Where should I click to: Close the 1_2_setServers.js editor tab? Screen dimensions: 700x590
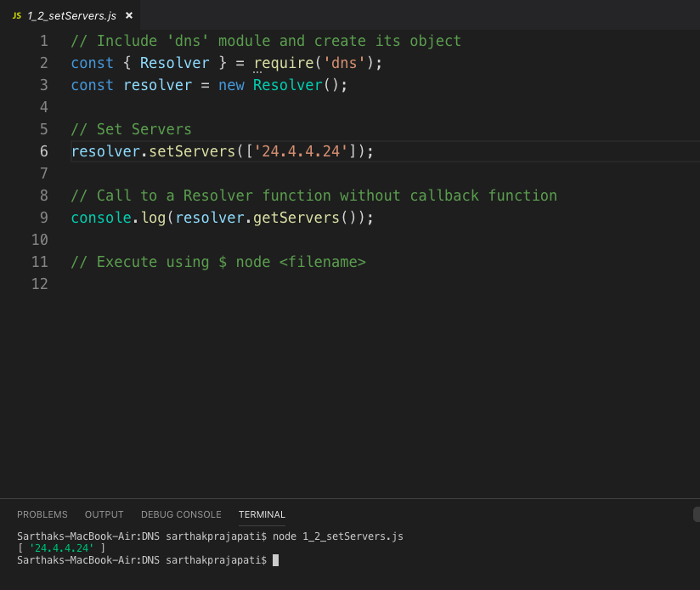click(x=129, y=15)
